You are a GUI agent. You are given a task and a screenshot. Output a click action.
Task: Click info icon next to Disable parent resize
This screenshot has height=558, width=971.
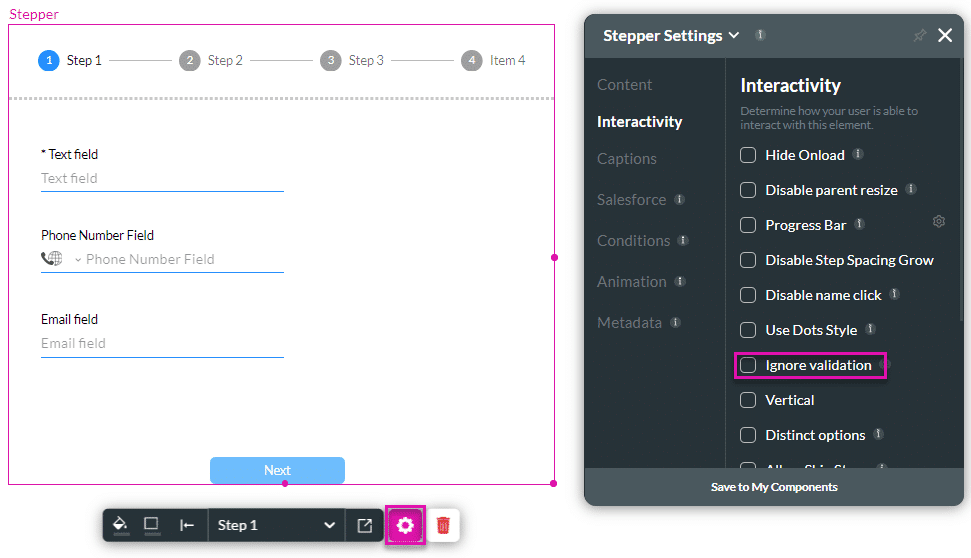pyautogui.click(x=911, y=189)
